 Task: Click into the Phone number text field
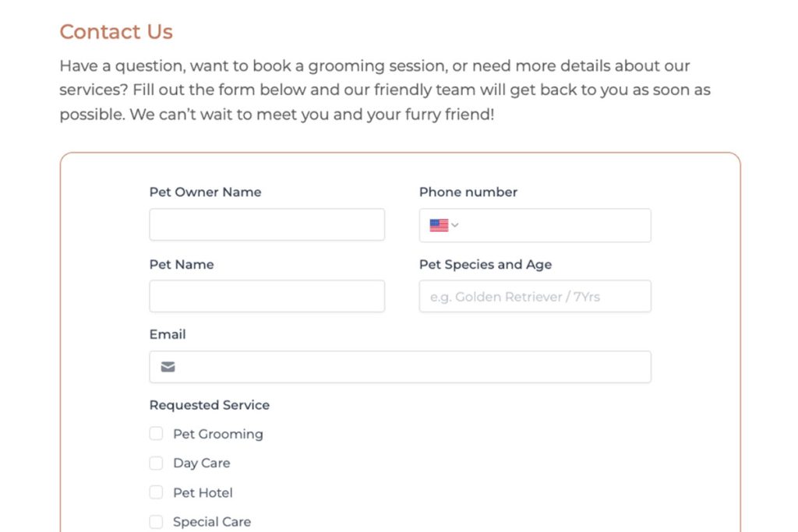coord(553,225)
